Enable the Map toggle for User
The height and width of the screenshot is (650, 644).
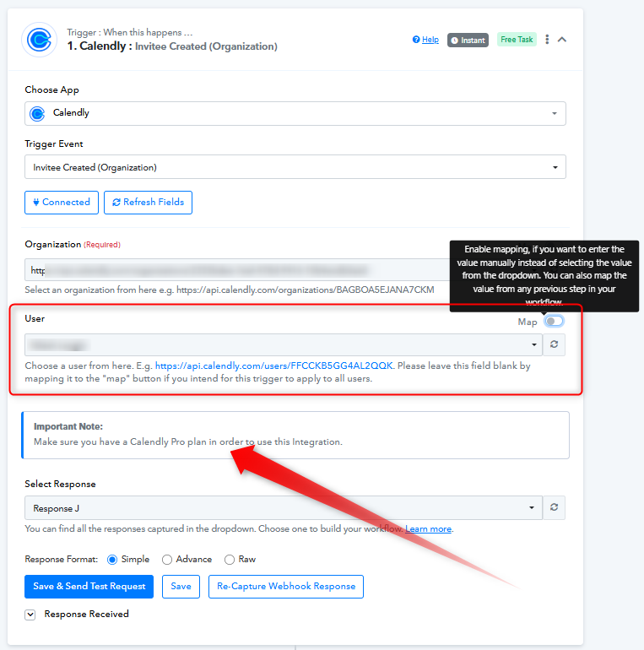[x=554, y=322]
